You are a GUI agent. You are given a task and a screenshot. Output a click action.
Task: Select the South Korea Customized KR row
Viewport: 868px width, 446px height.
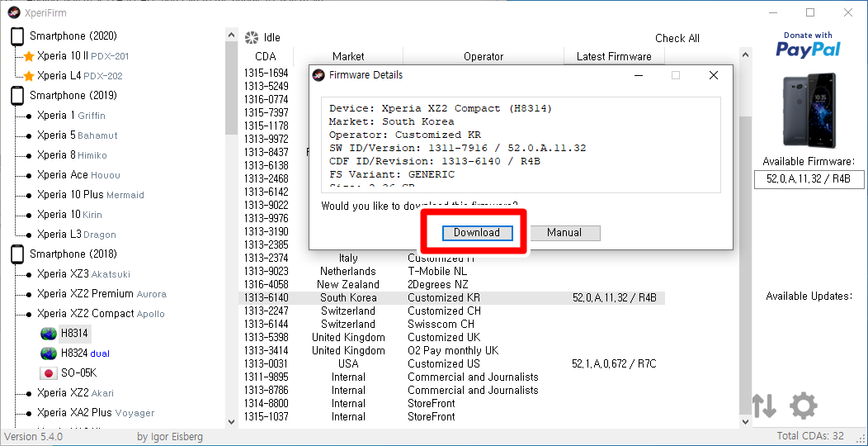tap(451, 297)
